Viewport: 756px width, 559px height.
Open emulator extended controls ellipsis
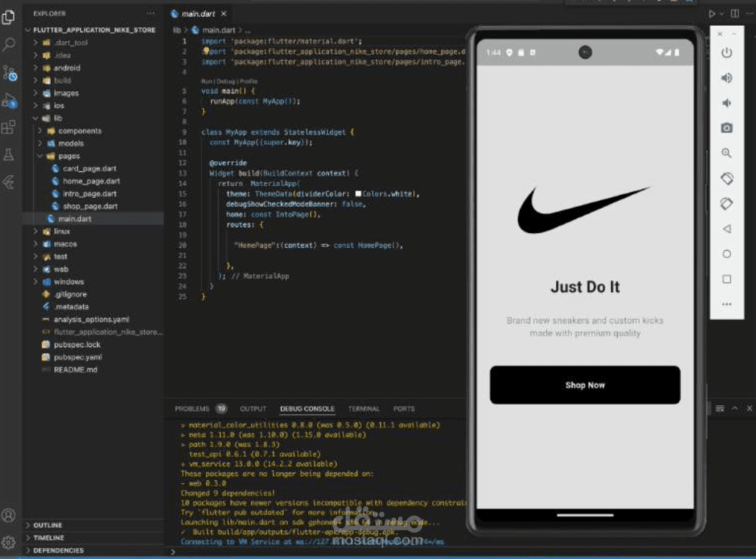[x=727, y=305]
